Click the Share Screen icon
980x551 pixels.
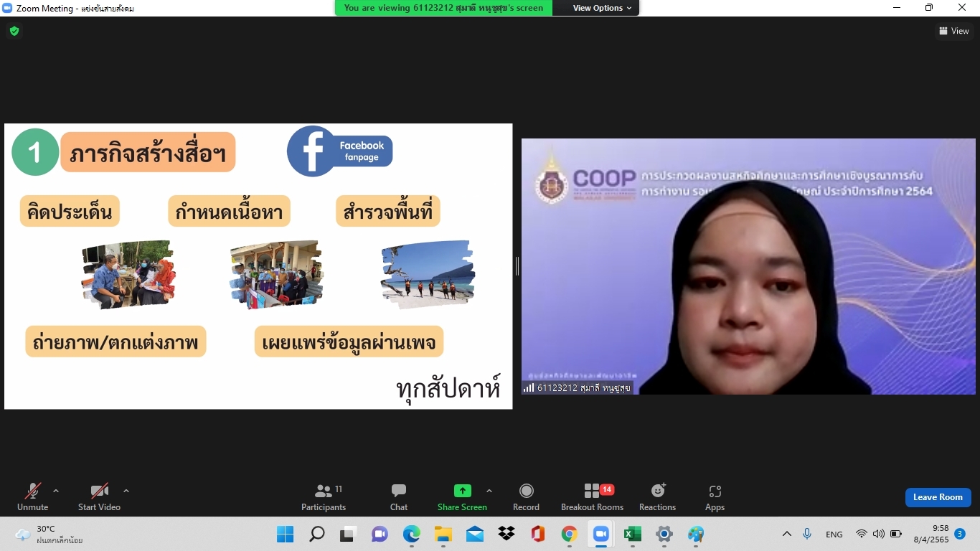click(x=462, y=491)
